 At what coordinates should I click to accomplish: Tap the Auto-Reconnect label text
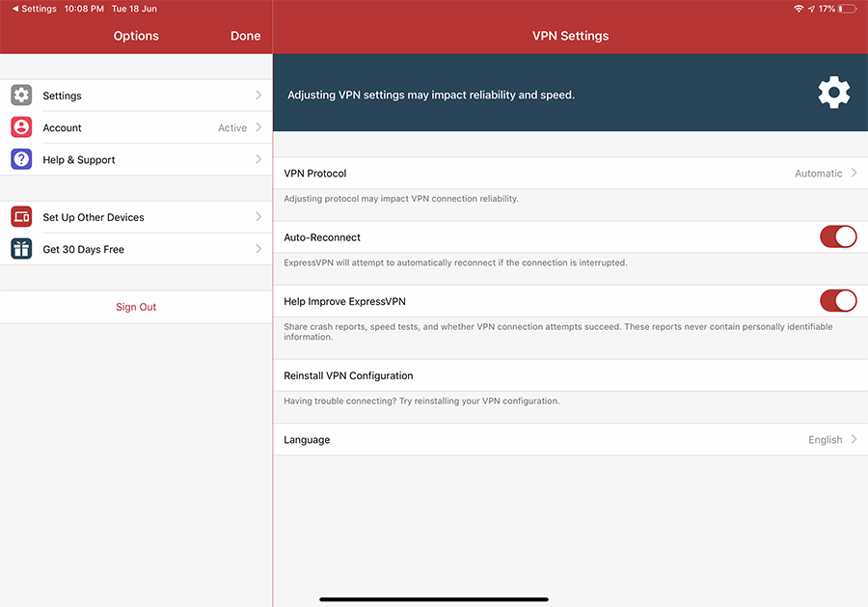click(322, 237)
